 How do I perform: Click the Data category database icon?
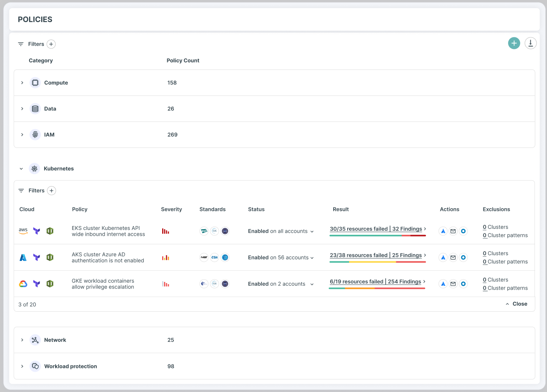point(35,109)
